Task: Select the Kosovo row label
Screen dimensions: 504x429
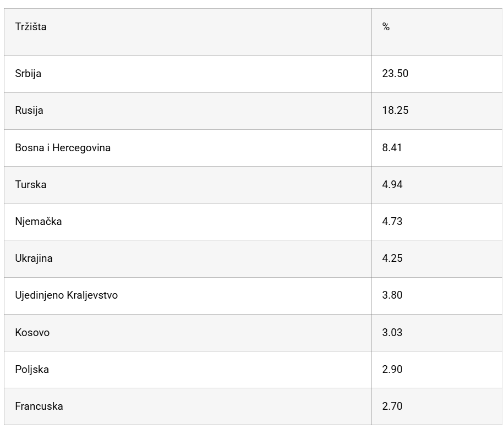Action: 32,333
